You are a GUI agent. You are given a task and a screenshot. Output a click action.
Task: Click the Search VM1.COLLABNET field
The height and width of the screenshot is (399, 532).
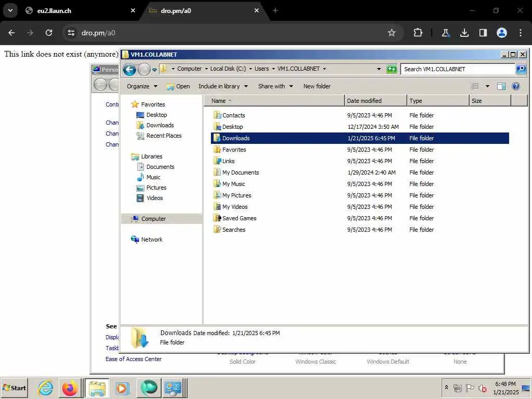[x=458, y=69]
